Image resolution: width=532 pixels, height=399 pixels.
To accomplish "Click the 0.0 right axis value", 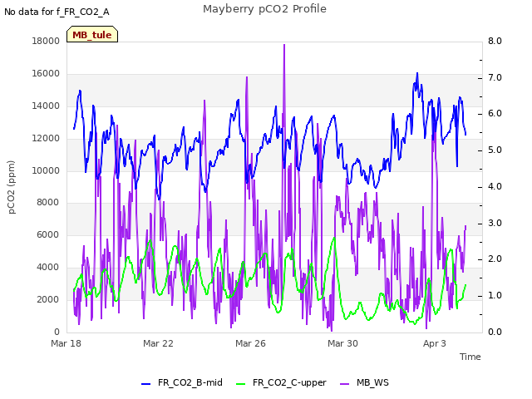I will [495, 332].
